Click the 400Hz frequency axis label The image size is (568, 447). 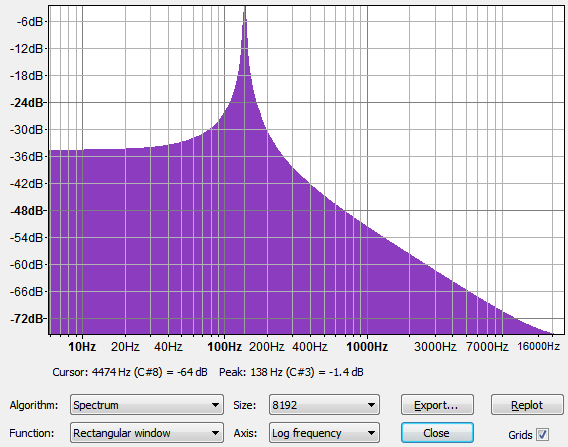click(x=310, y=347)
